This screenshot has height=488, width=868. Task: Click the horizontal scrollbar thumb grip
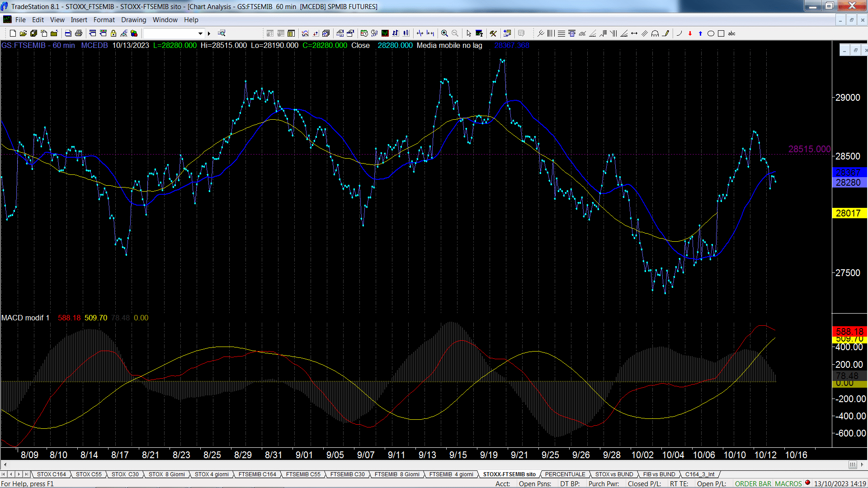[852, 465]
